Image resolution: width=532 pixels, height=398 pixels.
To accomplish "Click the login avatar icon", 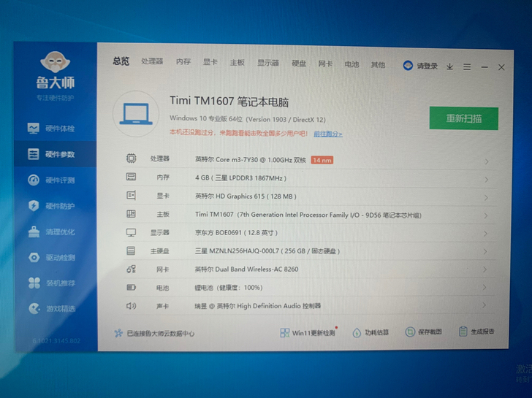I will point(408,66).
